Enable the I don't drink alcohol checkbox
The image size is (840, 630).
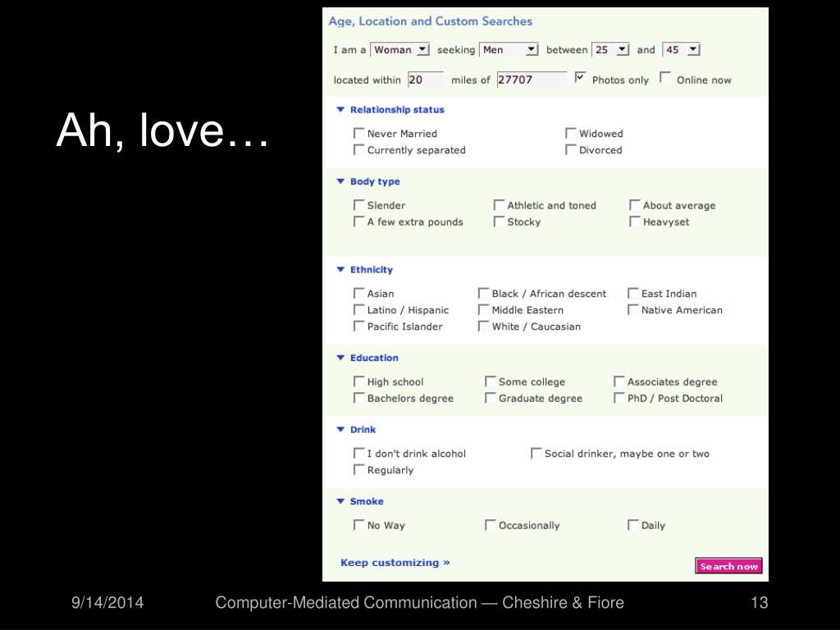(359, 453)
